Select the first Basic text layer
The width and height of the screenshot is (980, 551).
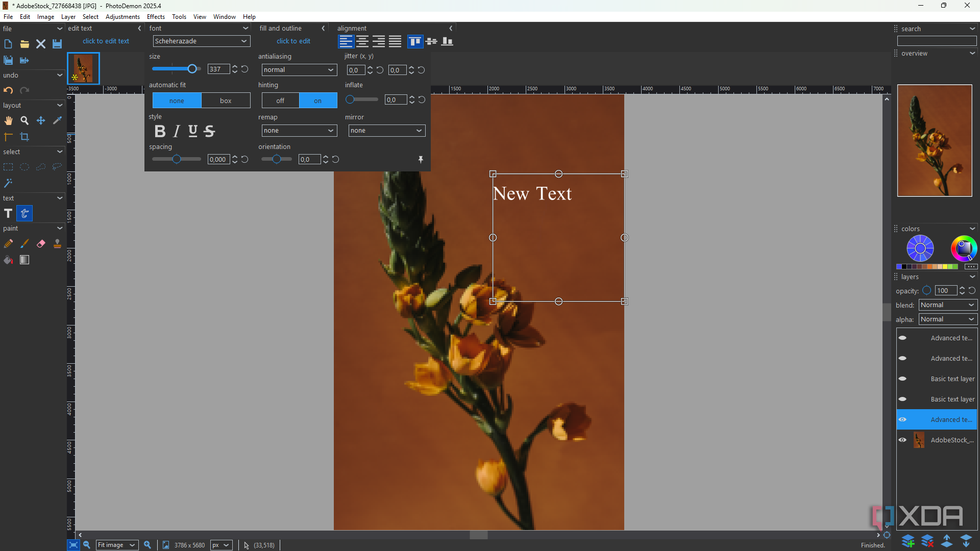937,379
